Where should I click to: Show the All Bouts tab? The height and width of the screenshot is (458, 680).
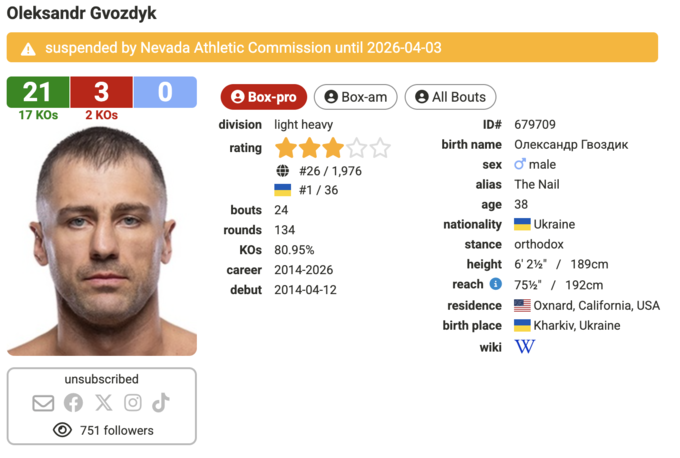click(x=450, y=97)
